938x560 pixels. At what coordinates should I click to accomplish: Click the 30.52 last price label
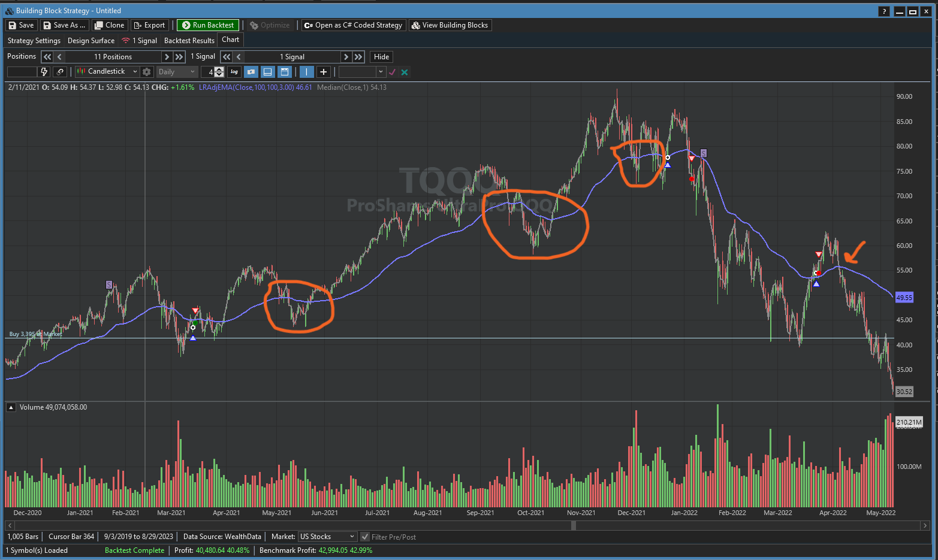904,392
